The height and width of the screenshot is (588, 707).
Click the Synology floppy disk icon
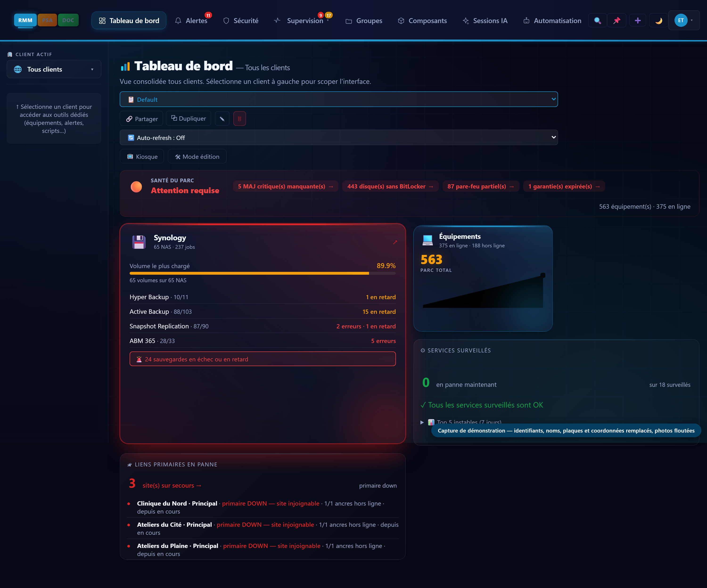point(139,242)
